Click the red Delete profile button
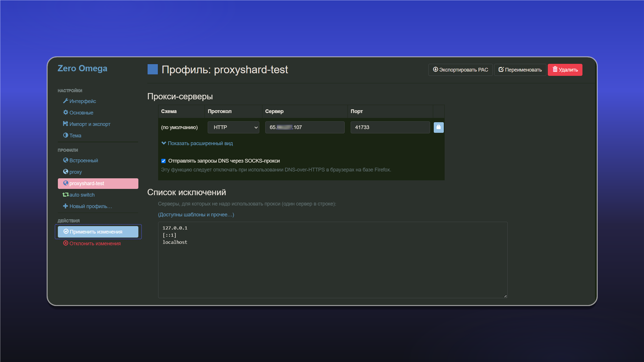 point(565,70)
